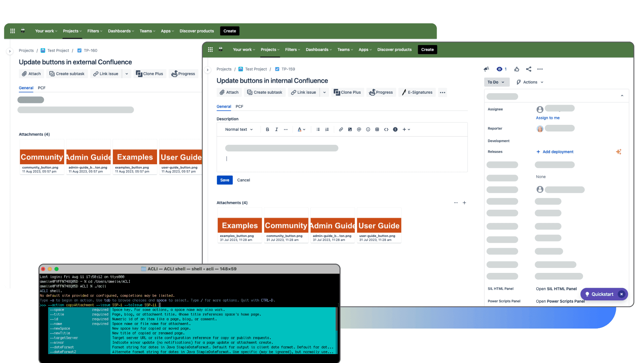The image size is (644, 363).
Task: Click the Assign to me link
Action: click(x=548, y=118)
